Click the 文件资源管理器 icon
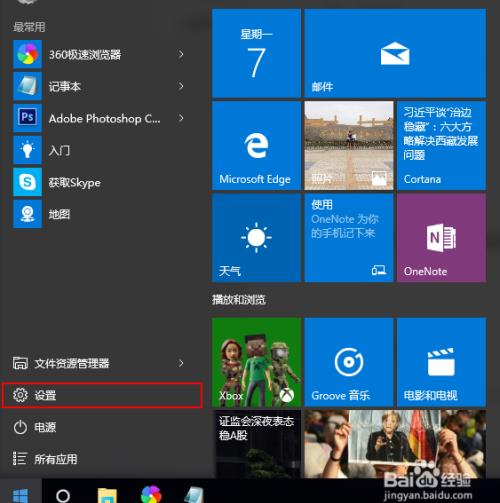The image size is (500, 503). [20, 363]
